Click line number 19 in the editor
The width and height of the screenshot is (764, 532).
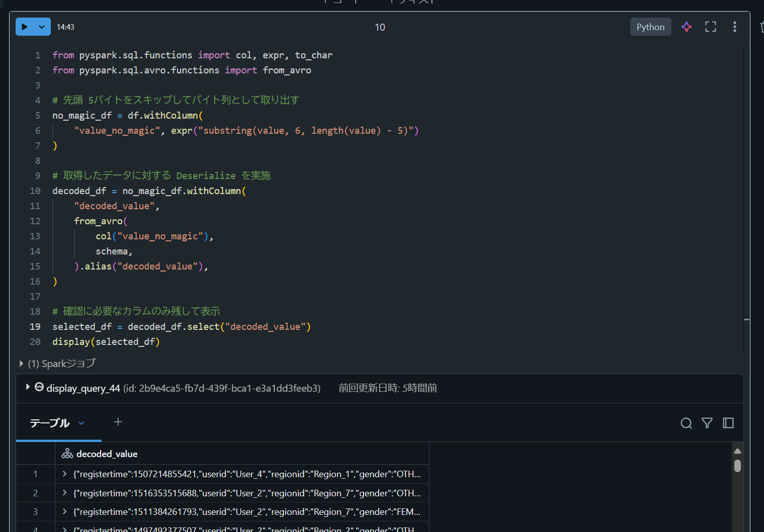pos(35,327)
